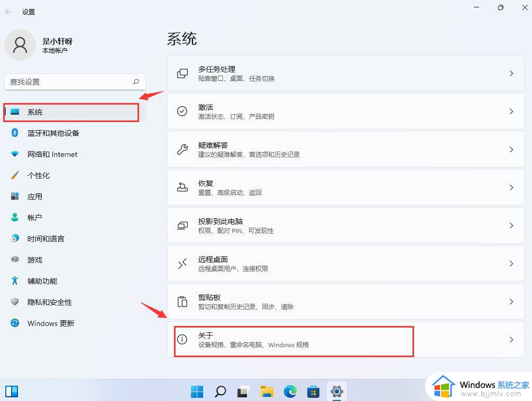Click the 游戏 gamepad icon
The width and height of the screenshot is (532, 401).
point(15,259)
